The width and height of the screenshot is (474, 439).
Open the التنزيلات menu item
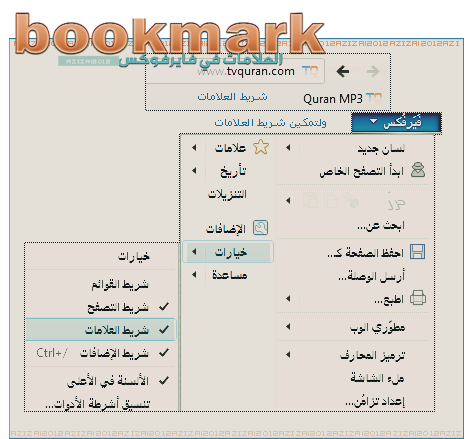point(228,194)
